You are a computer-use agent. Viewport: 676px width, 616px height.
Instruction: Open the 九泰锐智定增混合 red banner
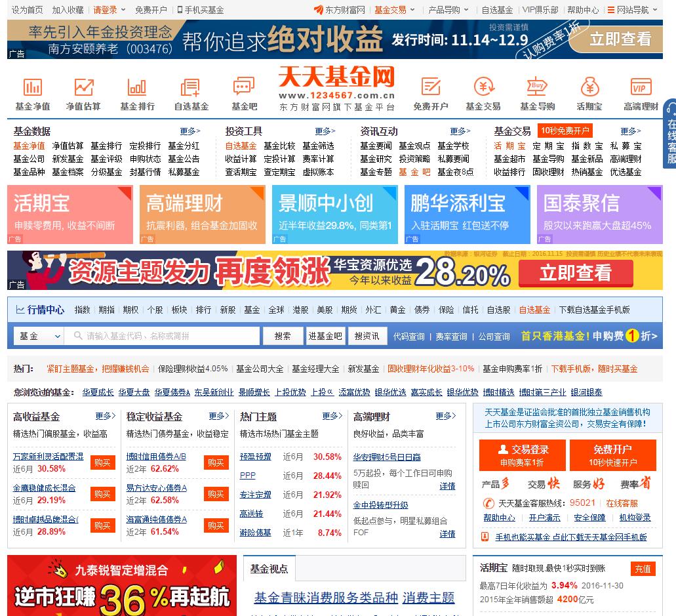[x=122, y=585]
